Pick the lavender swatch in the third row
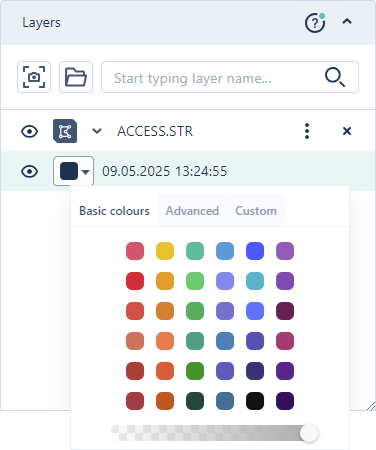 [225, 311]
